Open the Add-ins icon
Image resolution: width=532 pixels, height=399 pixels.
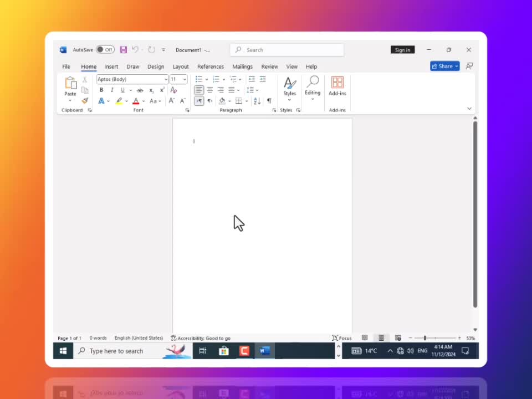click(337, 83)
